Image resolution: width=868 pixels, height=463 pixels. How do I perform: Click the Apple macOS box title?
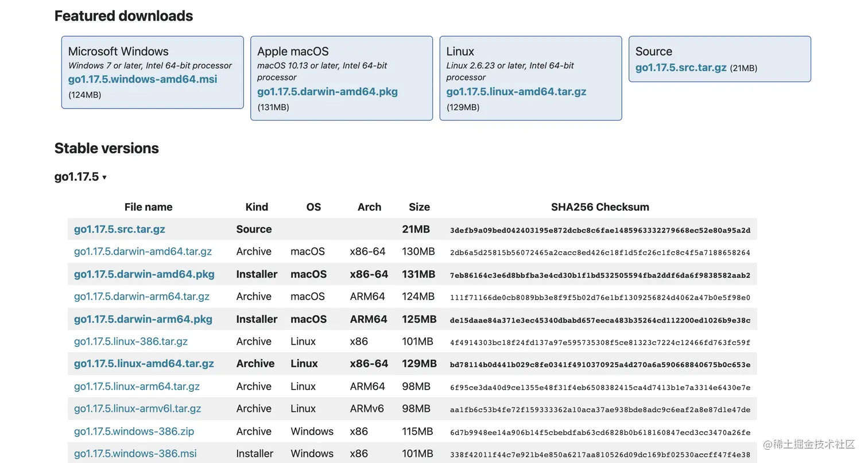(293, 51)
